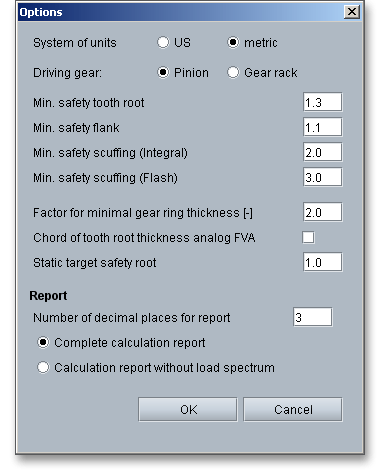
Task: Focus the Min. safety scuffing (Integral) field
Action: click(x=322, y=152)
